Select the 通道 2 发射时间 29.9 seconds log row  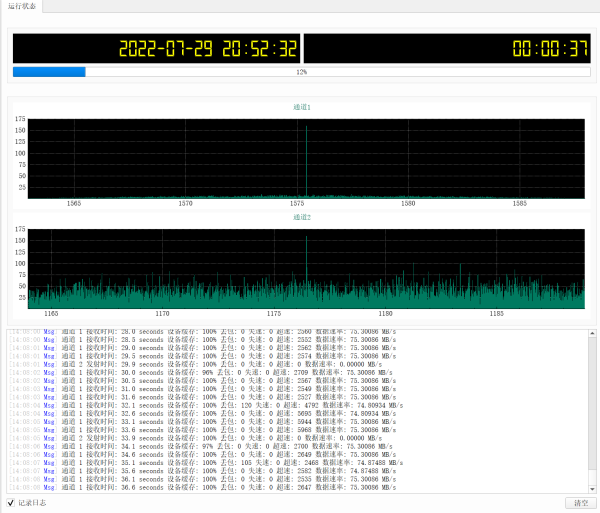pyautogui.click(x=200, y=364)
